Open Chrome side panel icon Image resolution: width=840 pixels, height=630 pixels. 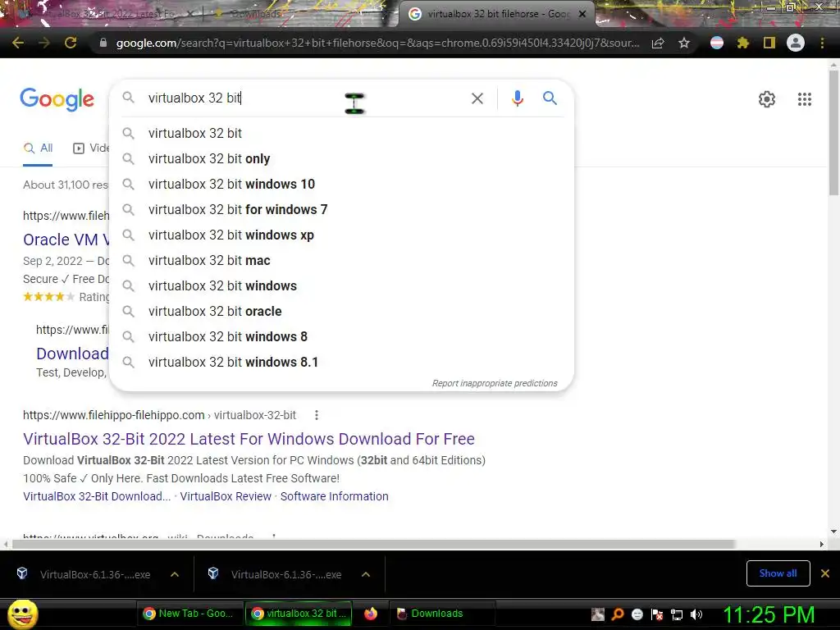click(x=769, y=43)
